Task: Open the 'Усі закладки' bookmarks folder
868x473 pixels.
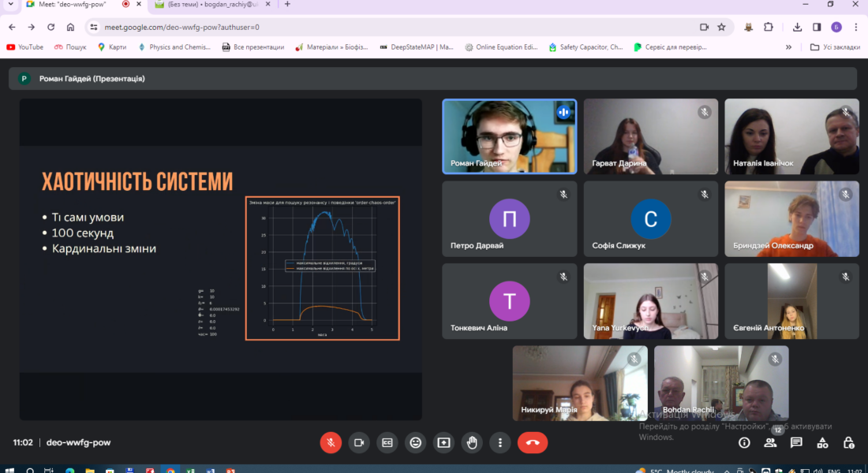Action: pos(835,47)
